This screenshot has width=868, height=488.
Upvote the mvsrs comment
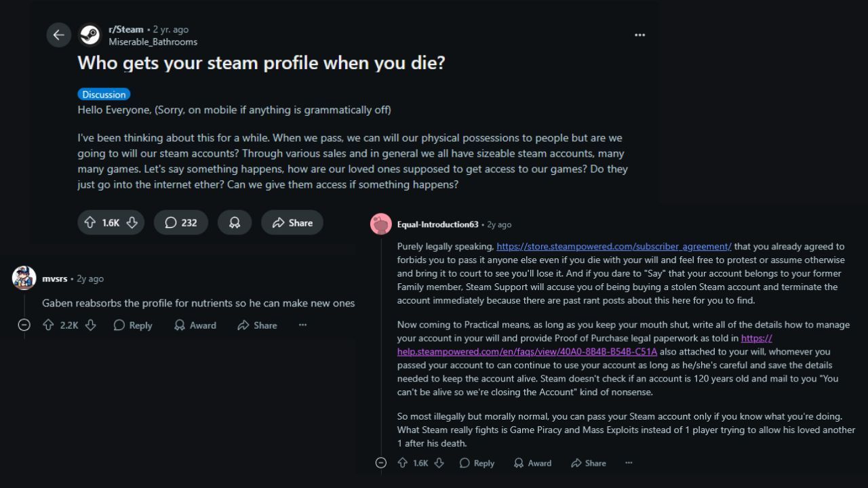click(x=48, y=325)
